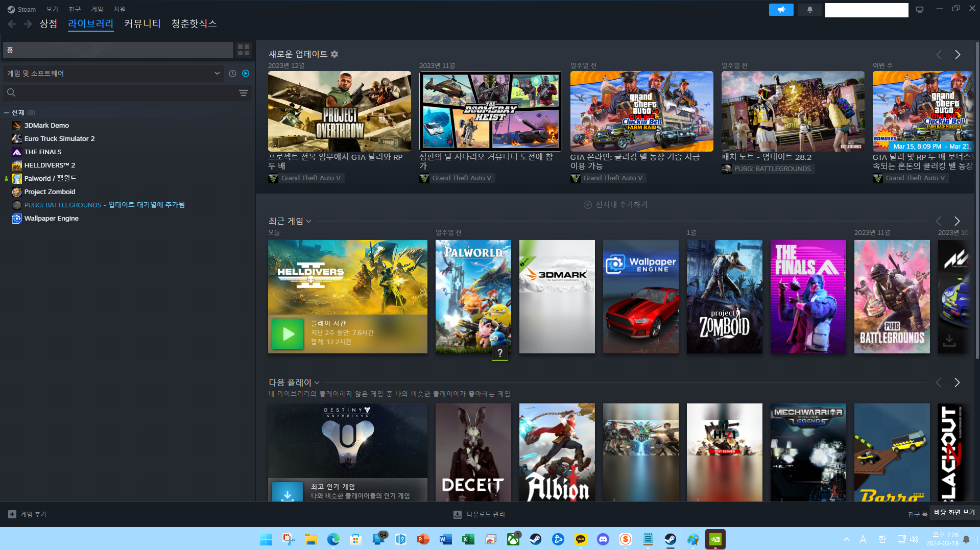Show next page of recent games
980x550 pixels.
click(x=957, y=221)
